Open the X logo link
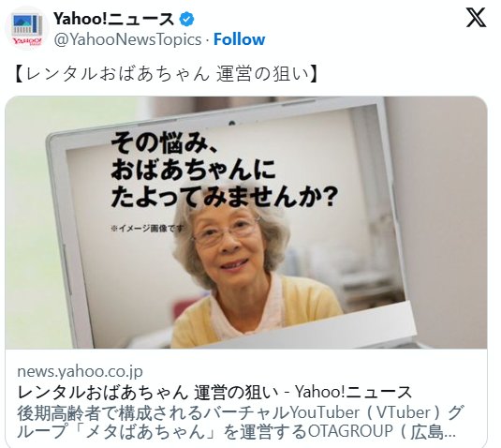This screenshot has width=501, height=448. pyautogui.click(x=476, y=18)
